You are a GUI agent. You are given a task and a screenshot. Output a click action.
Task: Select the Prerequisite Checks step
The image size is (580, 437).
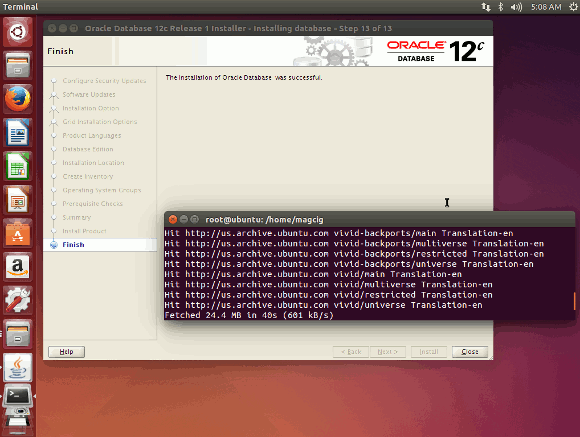(92, 204)
